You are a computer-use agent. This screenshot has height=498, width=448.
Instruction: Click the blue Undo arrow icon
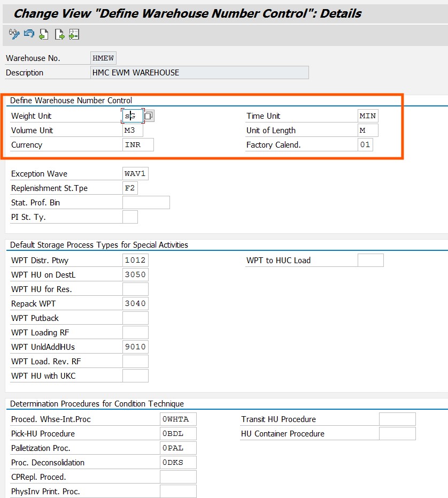click(29, 34)
